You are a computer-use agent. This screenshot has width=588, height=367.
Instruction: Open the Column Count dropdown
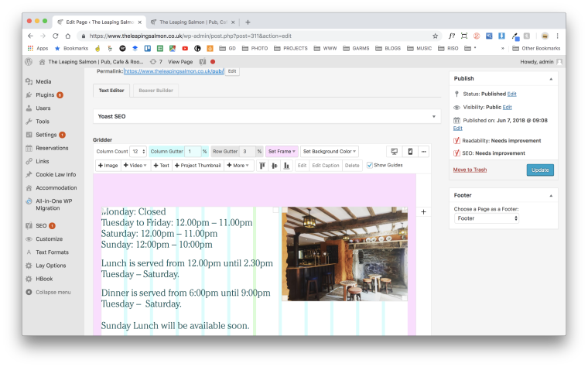(138, 152)
